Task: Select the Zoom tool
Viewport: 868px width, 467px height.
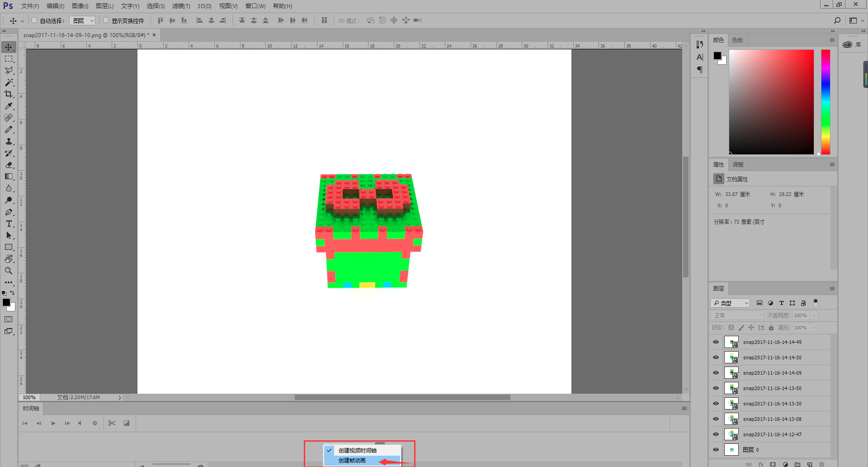Action: [9, 271]
